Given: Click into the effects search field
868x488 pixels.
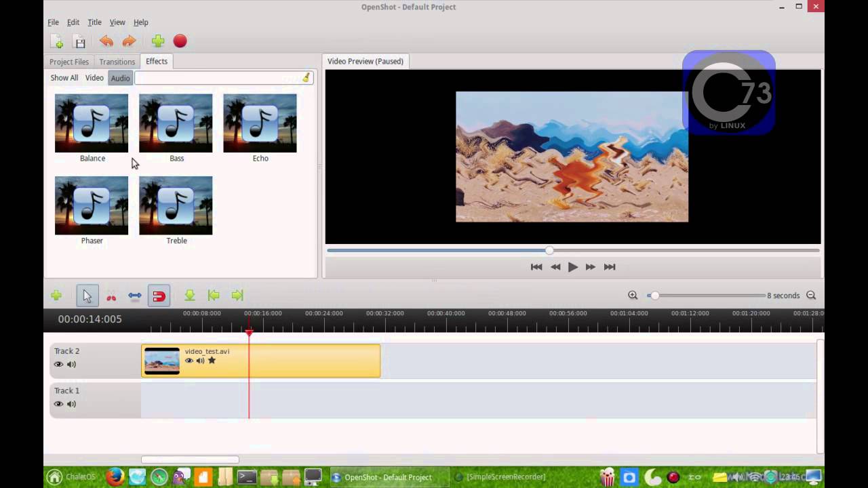Looking at the screenshot, I should [223, 78].
